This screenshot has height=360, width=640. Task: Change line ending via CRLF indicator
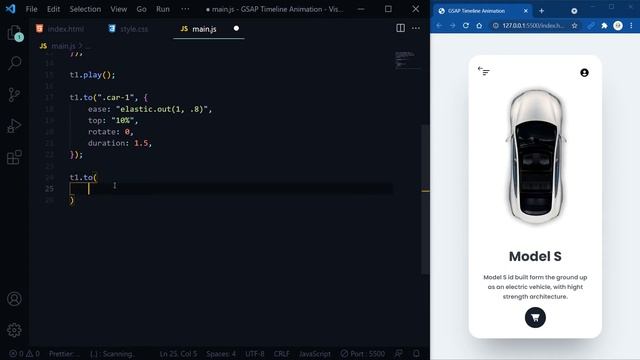(x=281, y=353)
